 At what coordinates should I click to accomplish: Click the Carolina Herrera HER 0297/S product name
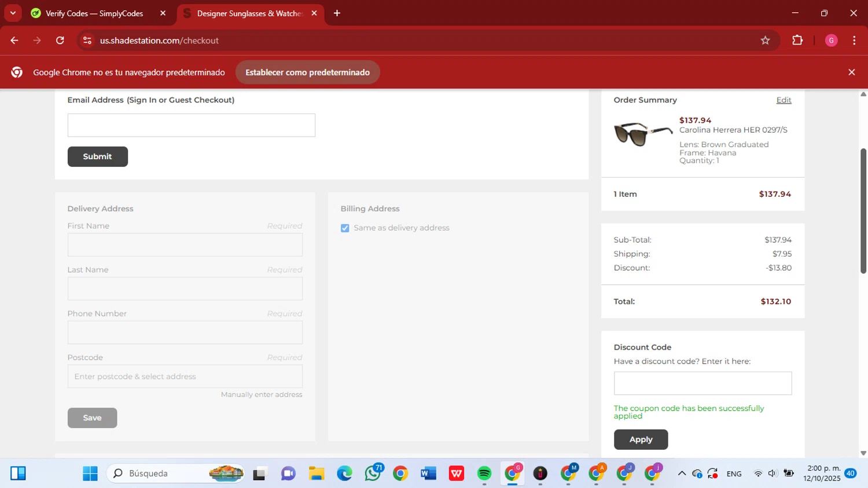(733, 130)
